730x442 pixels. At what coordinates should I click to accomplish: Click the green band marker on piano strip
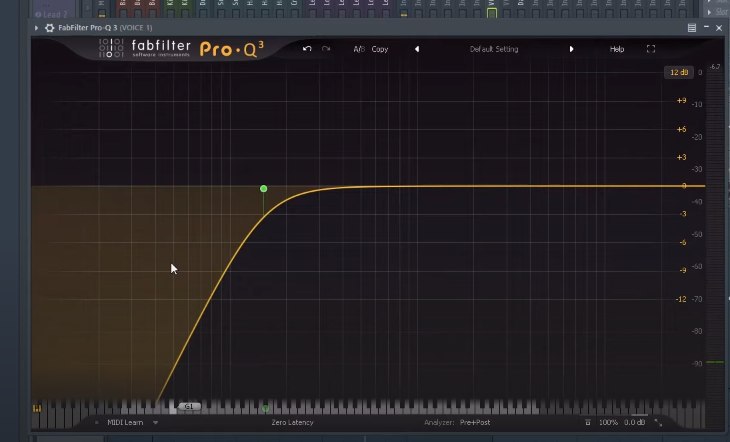(265, 408)
